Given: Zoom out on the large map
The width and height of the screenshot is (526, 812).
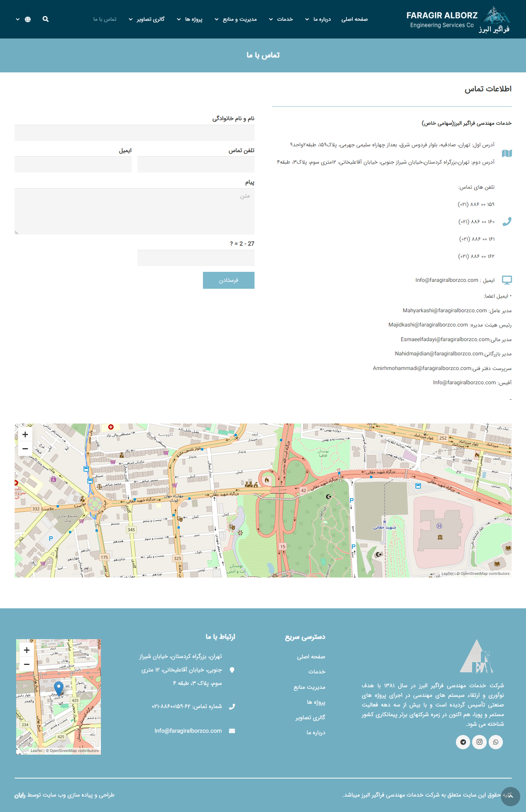Looking at the screenshot, I should click(25, 449).
